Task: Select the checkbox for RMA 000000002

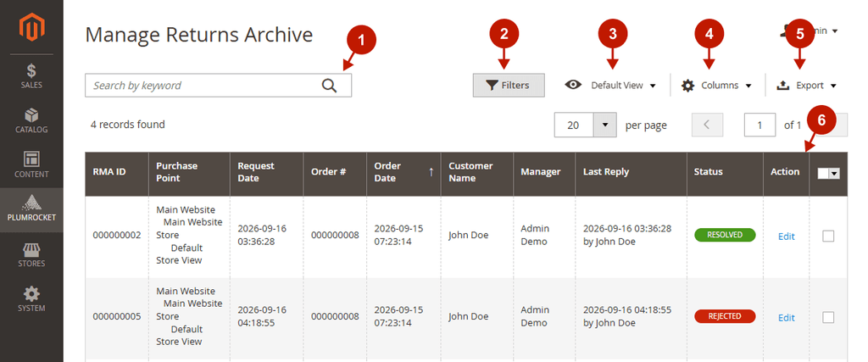Action: click(828, 236)
